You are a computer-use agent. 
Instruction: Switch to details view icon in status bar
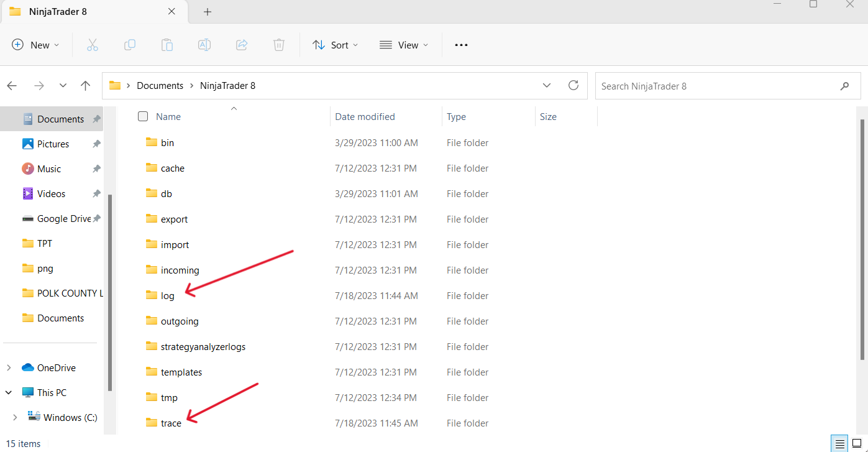pos(840,443)
